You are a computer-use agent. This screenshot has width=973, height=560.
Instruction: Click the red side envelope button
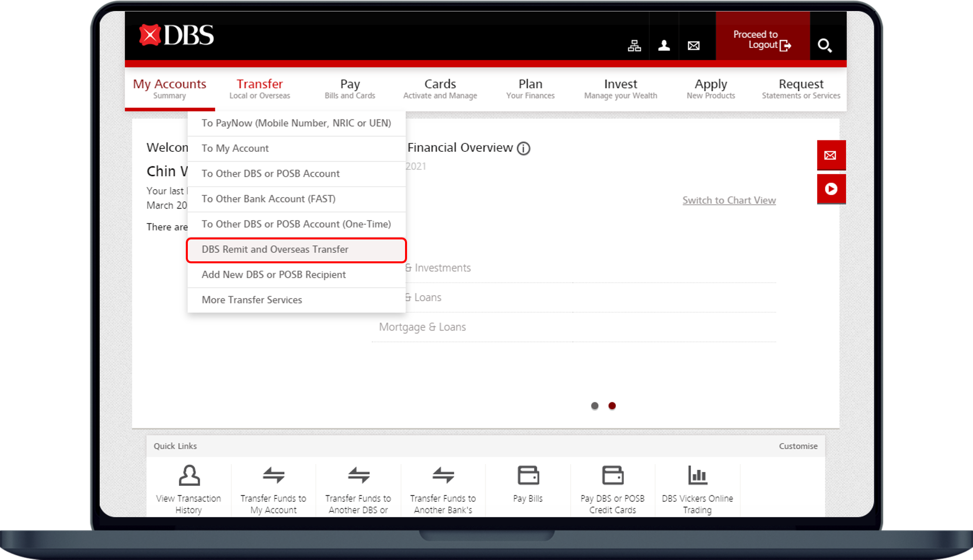pos(831,155)
